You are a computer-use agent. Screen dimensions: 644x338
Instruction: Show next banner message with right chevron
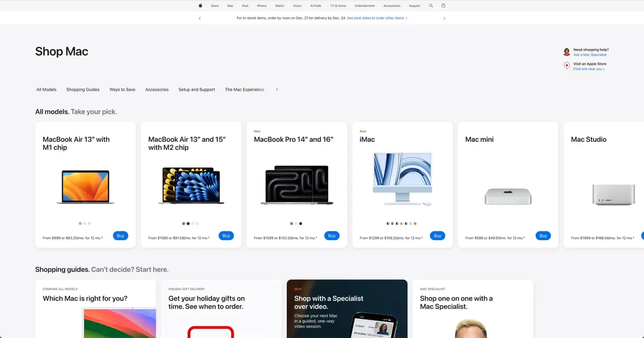click(444, 18)
